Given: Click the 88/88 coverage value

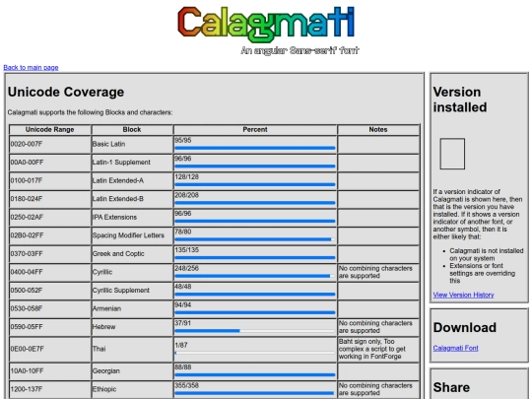Looking at the screenshot, I should click(x=183, y=367).
